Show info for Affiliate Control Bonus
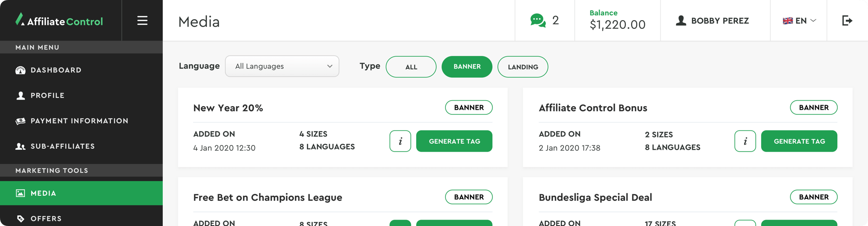This screenshot has height=226, width=868. pyautogui.click(x=745, y=141)
